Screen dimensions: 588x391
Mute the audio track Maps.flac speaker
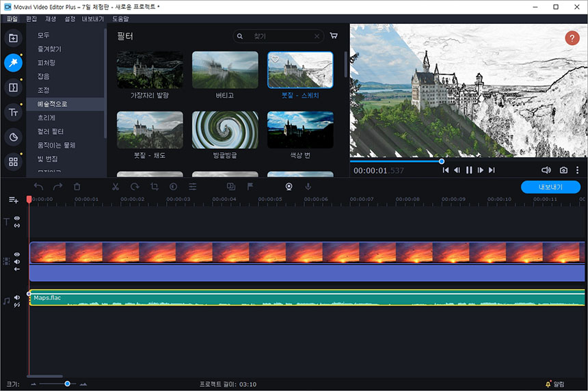tap(17, 297)
